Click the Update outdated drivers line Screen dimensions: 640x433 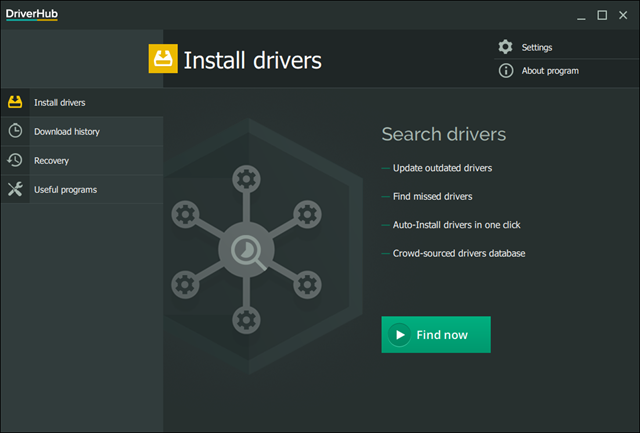[x=442, y=168]
